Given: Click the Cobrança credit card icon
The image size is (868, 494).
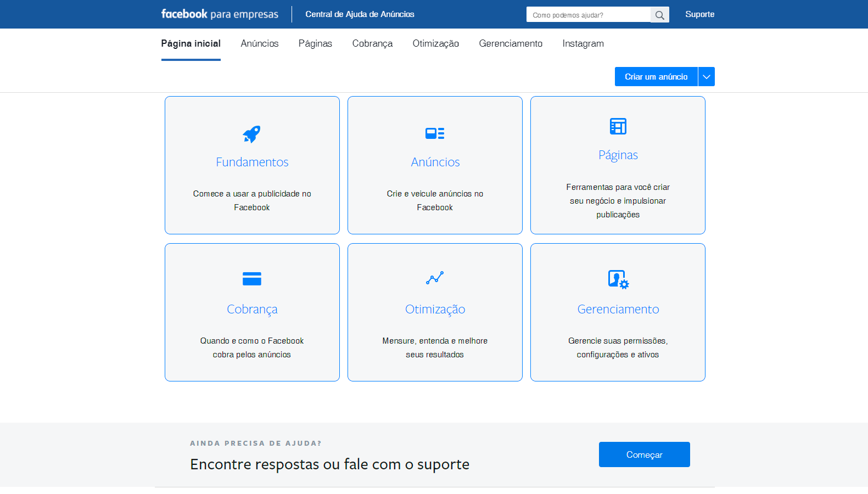Looking at the screenshot, I should (x=252, y=279).
